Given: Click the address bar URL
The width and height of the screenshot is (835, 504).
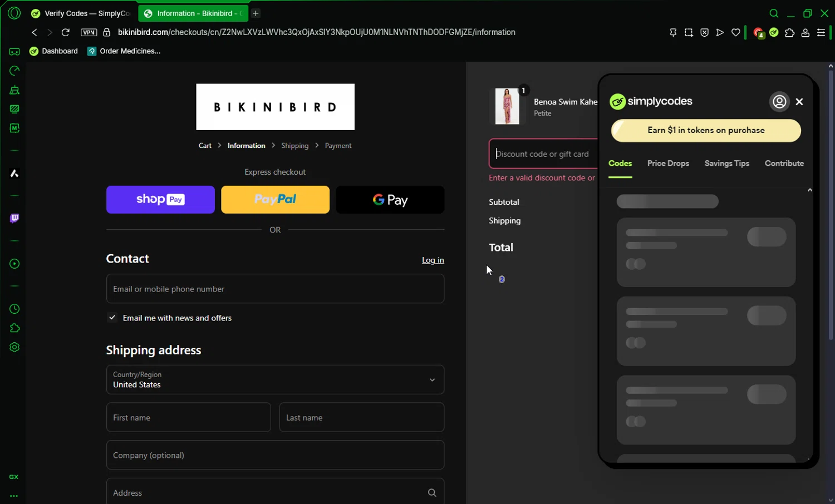Looking at the screenshot, I should click(x=316, y=32).
